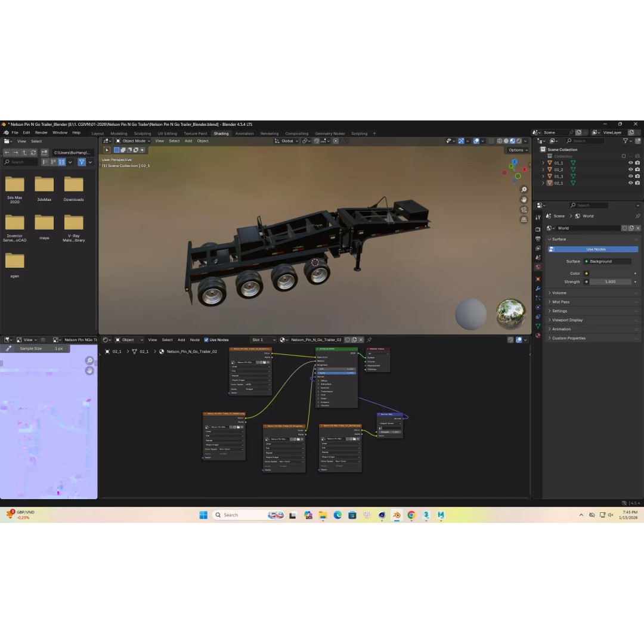Click the Surface Background shader selector
644x644 pixels.
(608, 261)
